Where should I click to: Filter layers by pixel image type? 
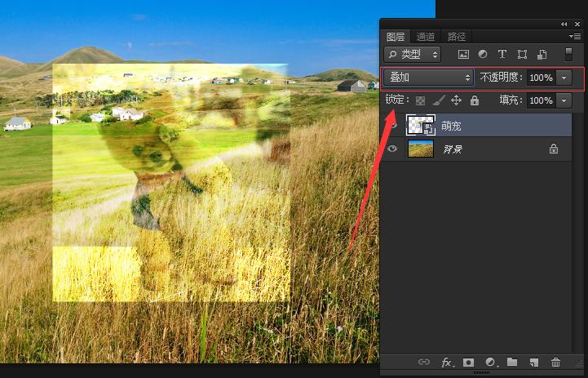pos(463,55)
